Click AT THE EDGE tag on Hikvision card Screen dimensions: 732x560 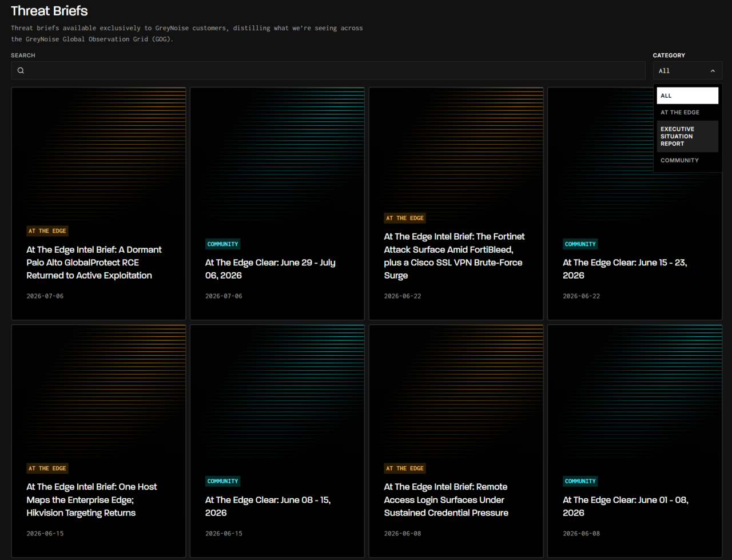click(47, 468)
